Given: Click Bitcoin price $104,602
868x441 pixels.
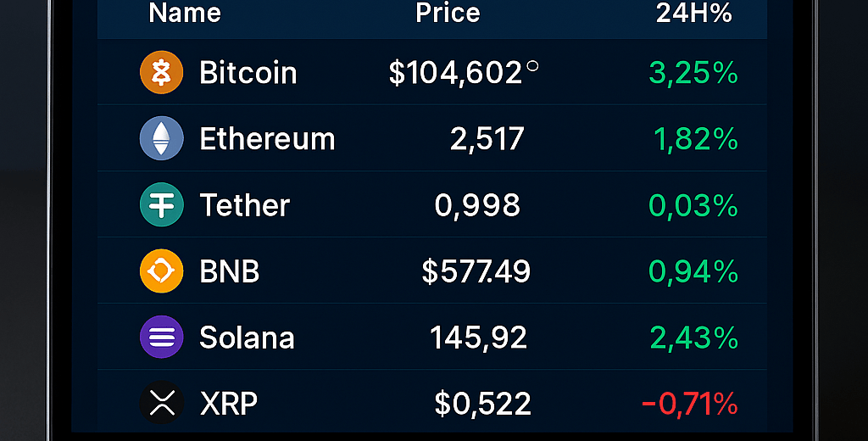Looking at the screenshot, I should click(455, 73).
